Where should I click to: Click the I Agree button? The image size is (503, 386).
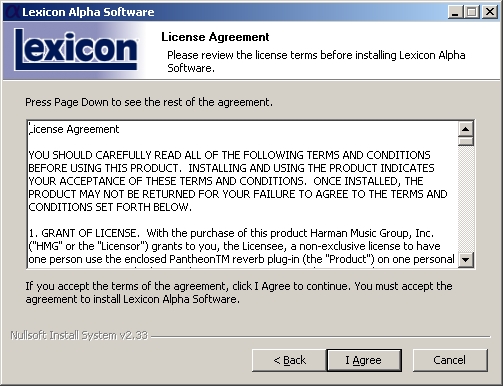click(364, 360)
